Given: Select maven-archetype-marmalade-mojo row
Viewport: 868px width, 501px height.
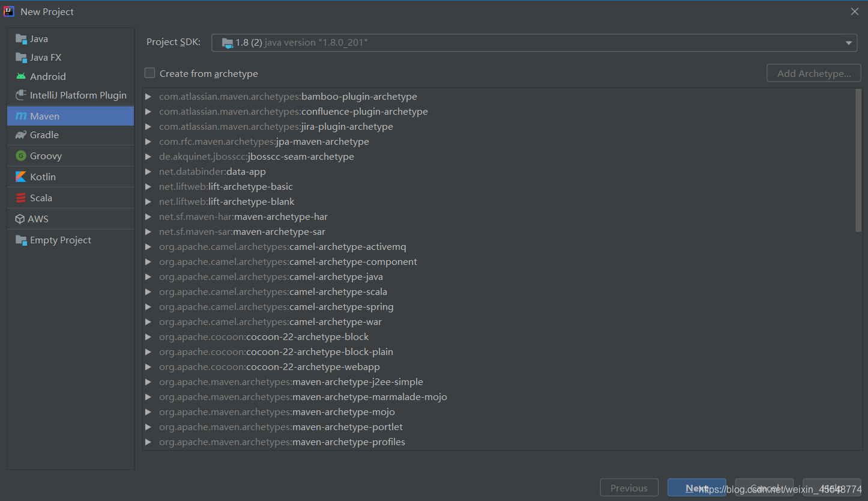Looking at the screenshot, I should pos(499,397).
